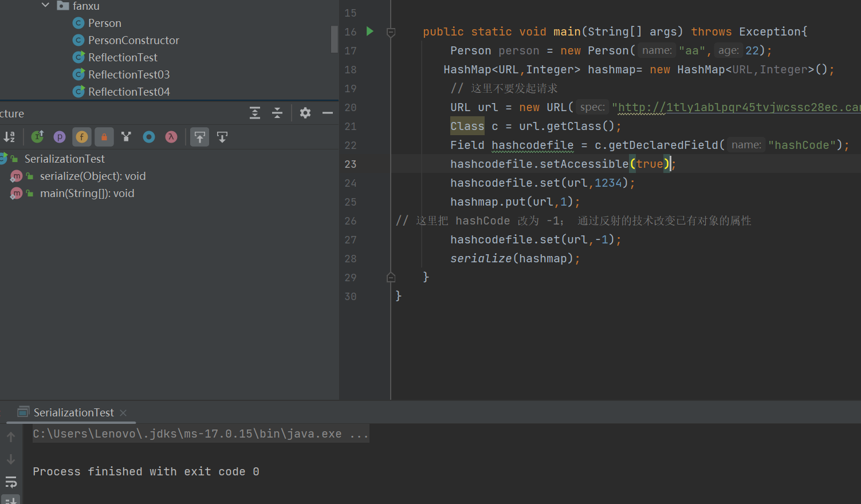The image size is (861, 504).
Task: Fold main method at line 16 marker
Action: coord(391,32)
